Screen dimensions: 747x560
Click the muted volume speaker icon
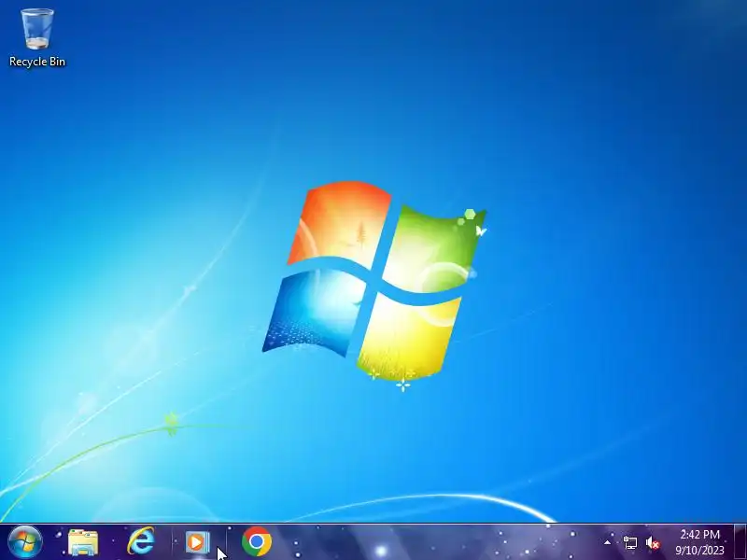point(653,543)
